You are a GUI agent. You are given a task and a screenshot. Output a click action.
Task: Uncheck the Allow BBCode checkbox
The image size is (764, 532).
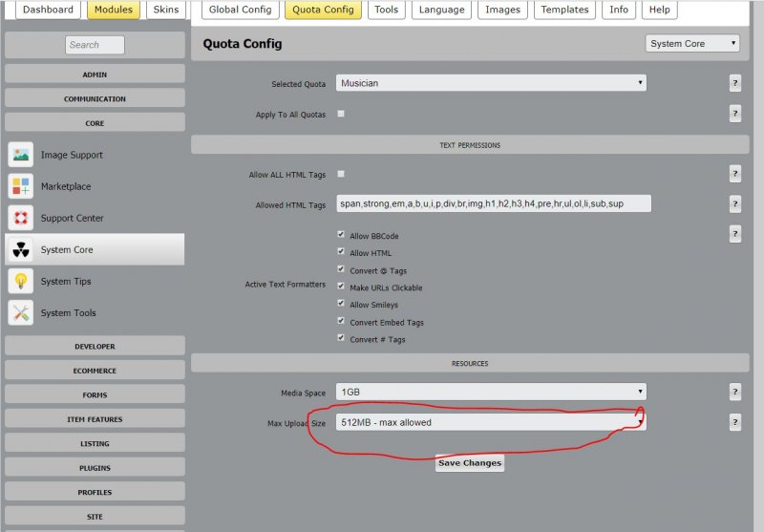tap(341, 235)
